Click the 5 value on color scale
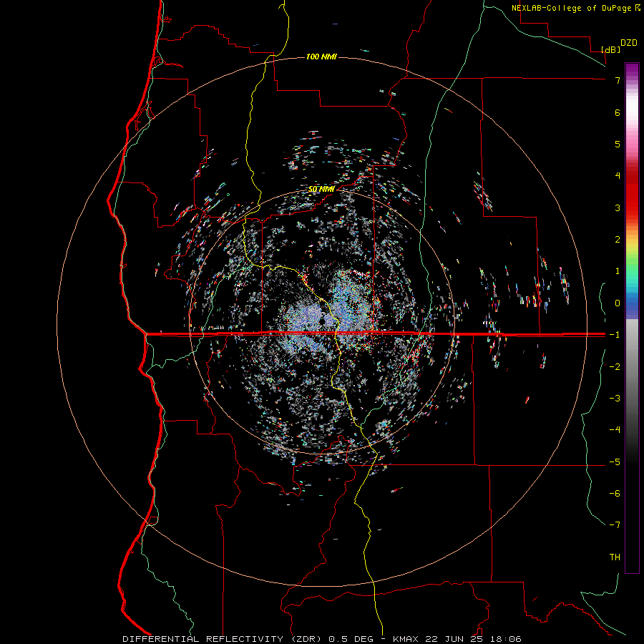Viewport: 644px width, 644px height. [x=618, y=144]
